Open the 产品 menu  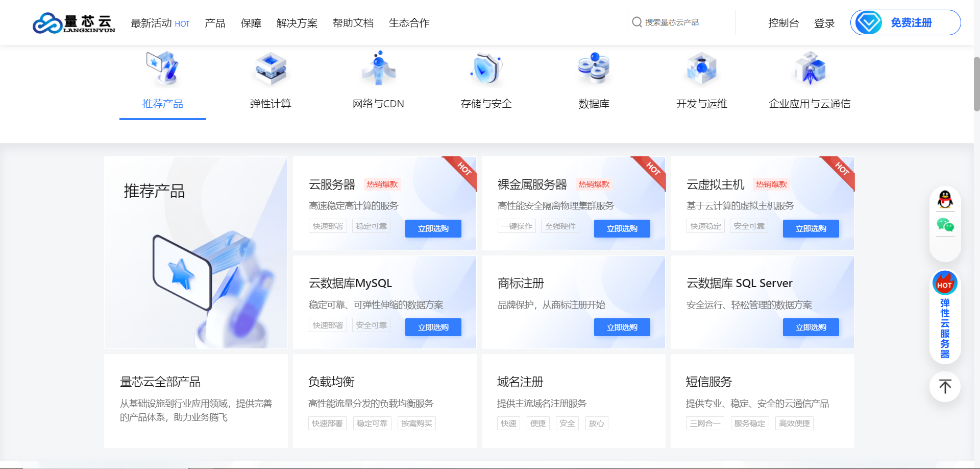coord(214,23)
